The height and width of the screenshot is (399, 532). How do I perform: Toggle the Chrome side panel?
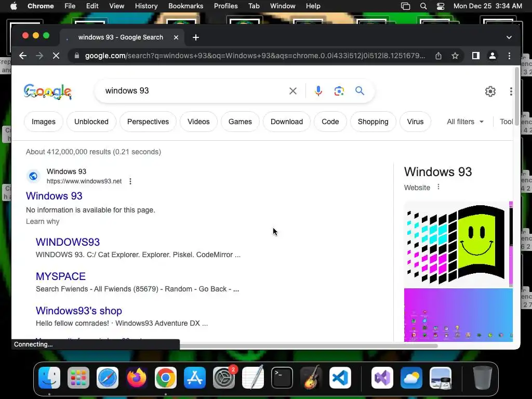476,56
